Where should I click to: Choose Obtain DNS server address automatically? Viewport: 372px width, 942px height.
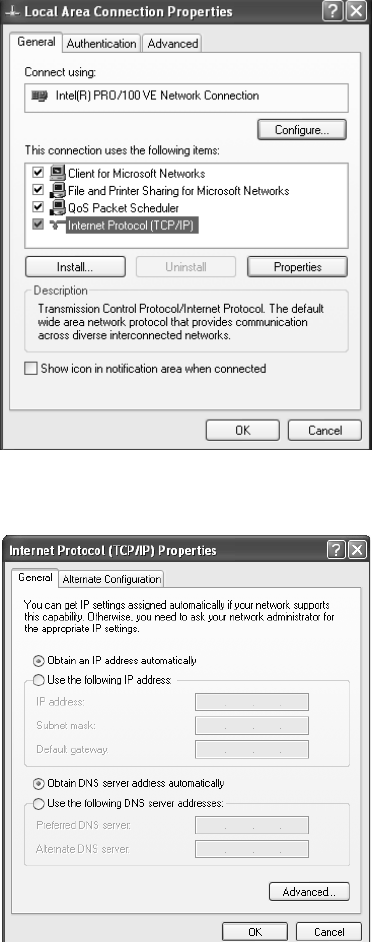click(x=39, y=783)
